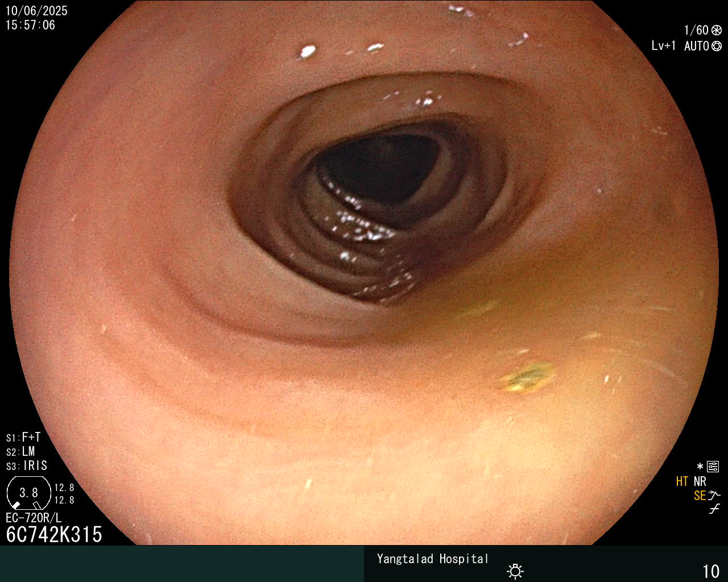Select the date text 10/06/2025

36,11
